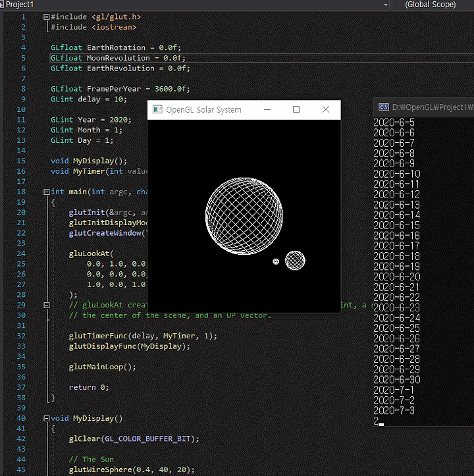Click the glutTimerFunc call on line 32
Viewport: 474px width, 476px height.
click(x=143, y=336)
